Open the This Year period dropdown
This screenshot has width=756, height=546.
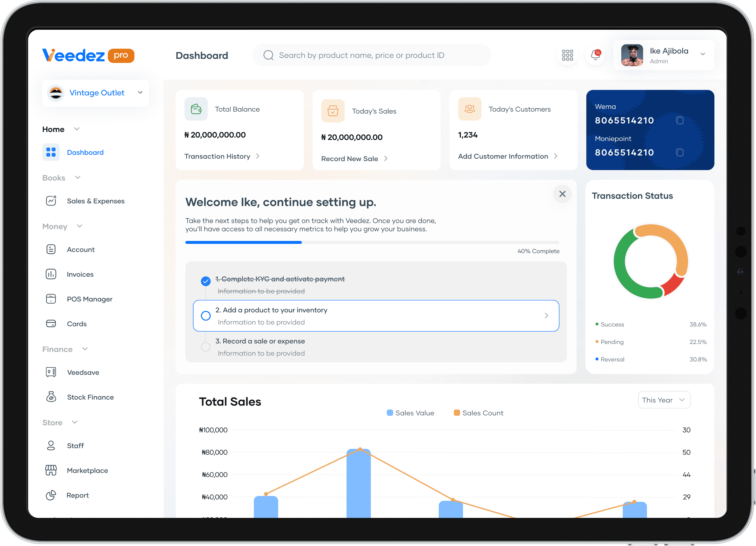point(664,400)
